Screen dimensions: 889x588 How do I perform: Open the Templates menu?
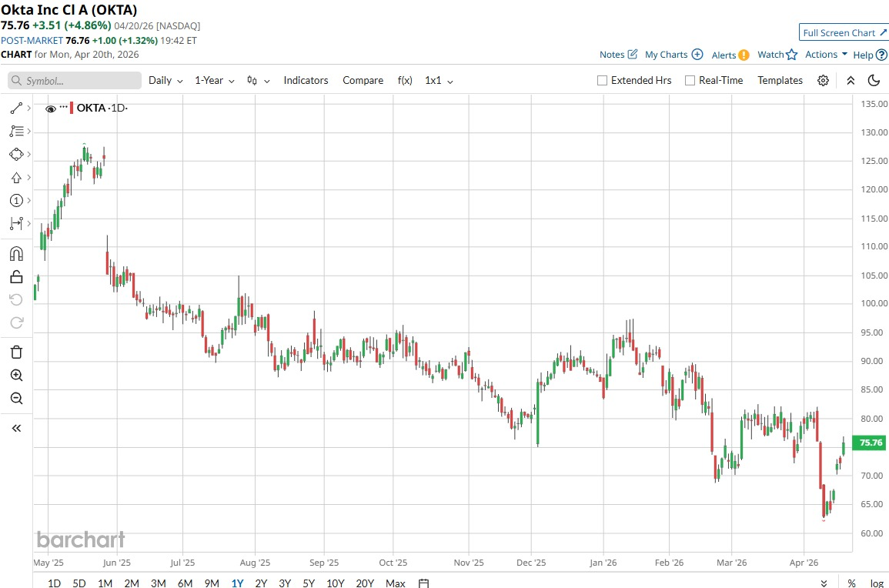click(780, 81)
